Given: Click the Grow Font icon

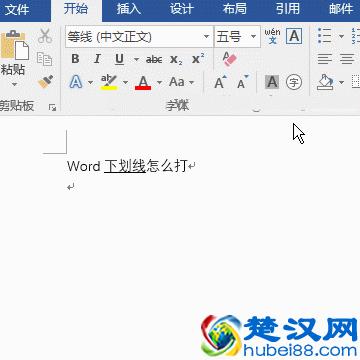Looking at the screenshot, I should point(220,82).
